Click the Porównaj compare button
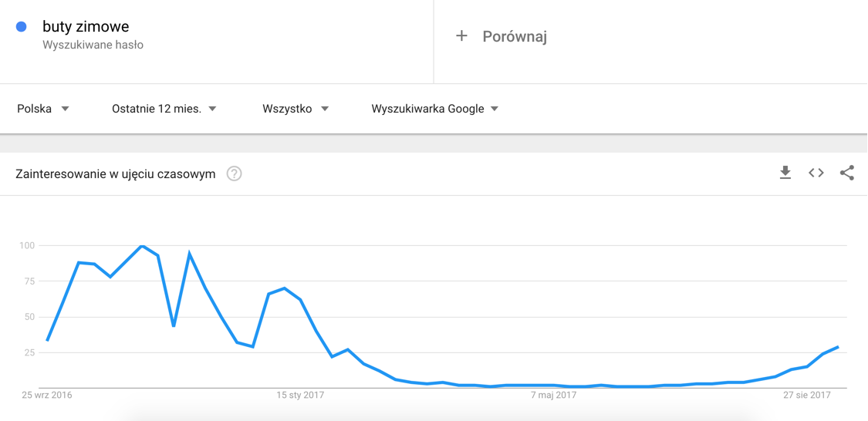Viewport: 868px width, 421px height. pyautogui.click(x=515, y=36)
